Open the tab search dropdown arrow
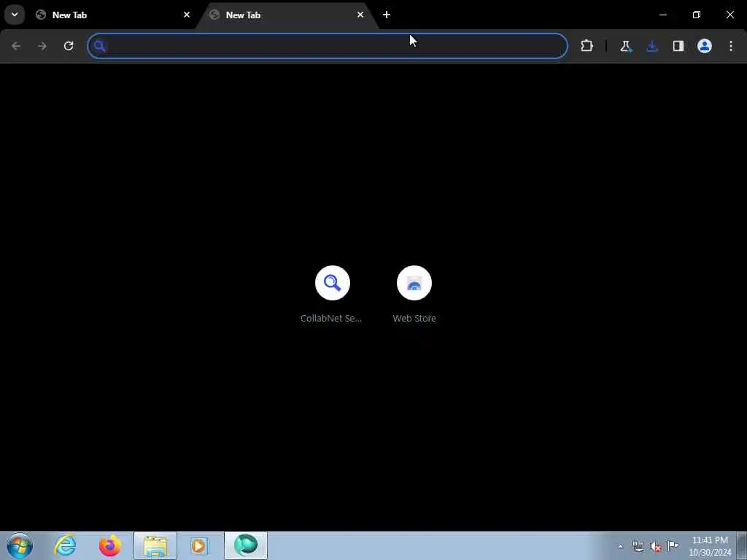Image resolution: width=747 pixels, height=560 pixels. coord(15,15)
